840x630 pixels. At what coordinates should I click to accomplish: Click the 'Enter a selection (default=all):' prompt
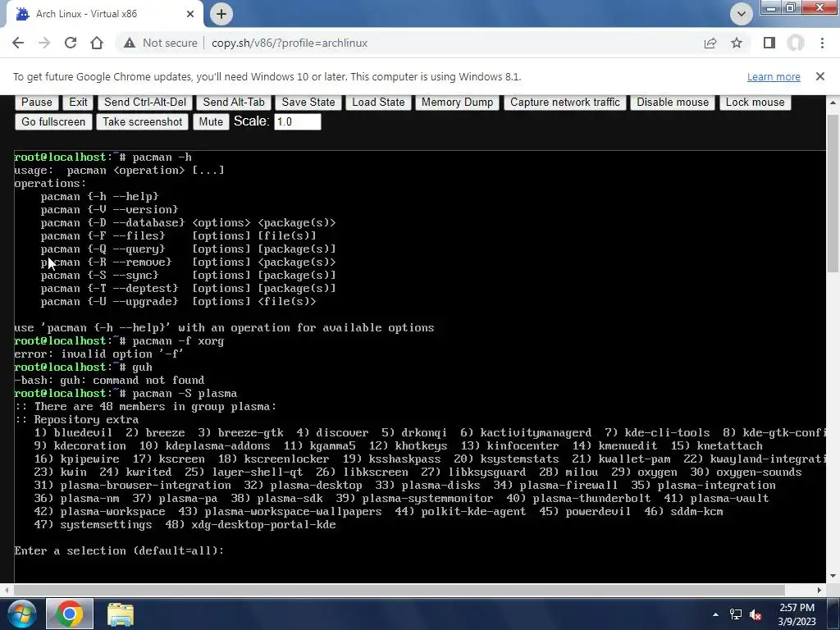[x=119, y=550]
